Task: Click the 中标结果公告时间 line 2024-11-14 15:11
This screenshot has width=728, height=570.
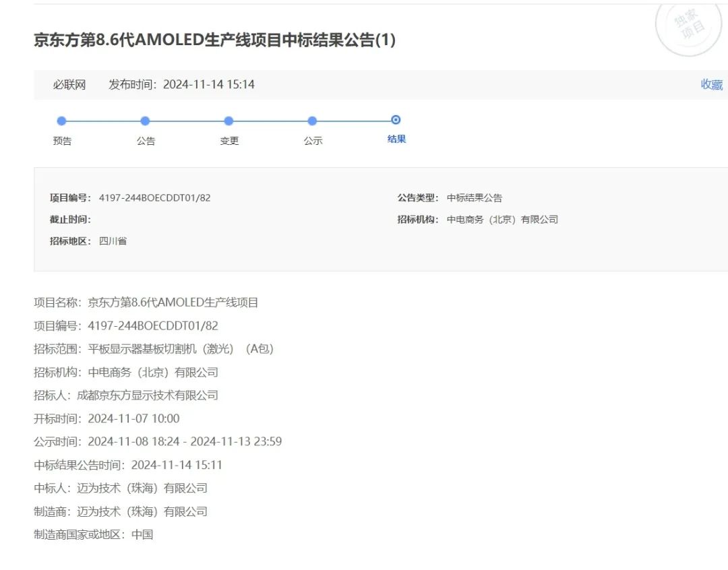Action: tap(128, 465)
